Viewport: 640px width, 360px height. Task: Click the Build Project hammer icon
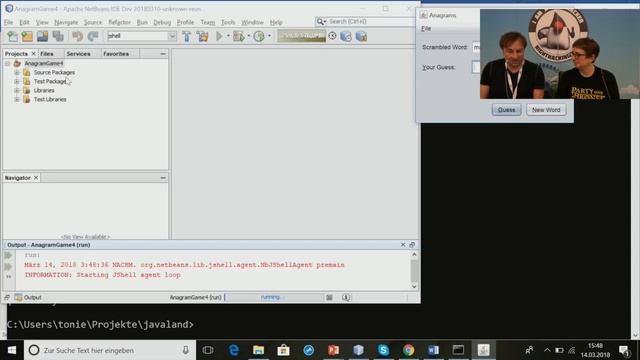187,36
